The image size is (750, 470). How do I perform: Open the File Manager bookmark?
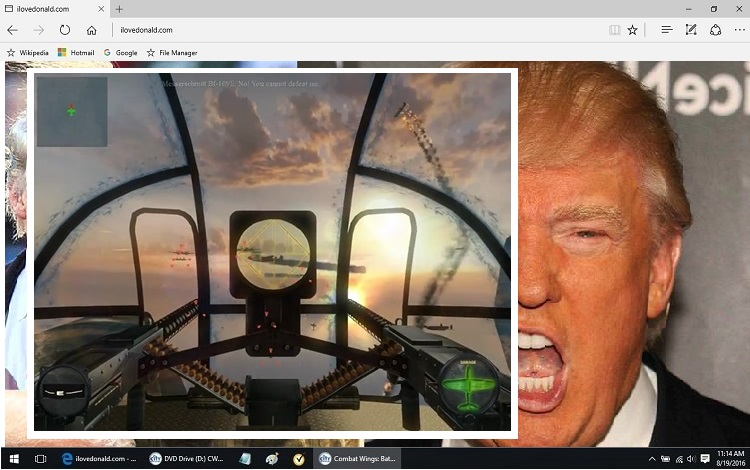(172, 53)
